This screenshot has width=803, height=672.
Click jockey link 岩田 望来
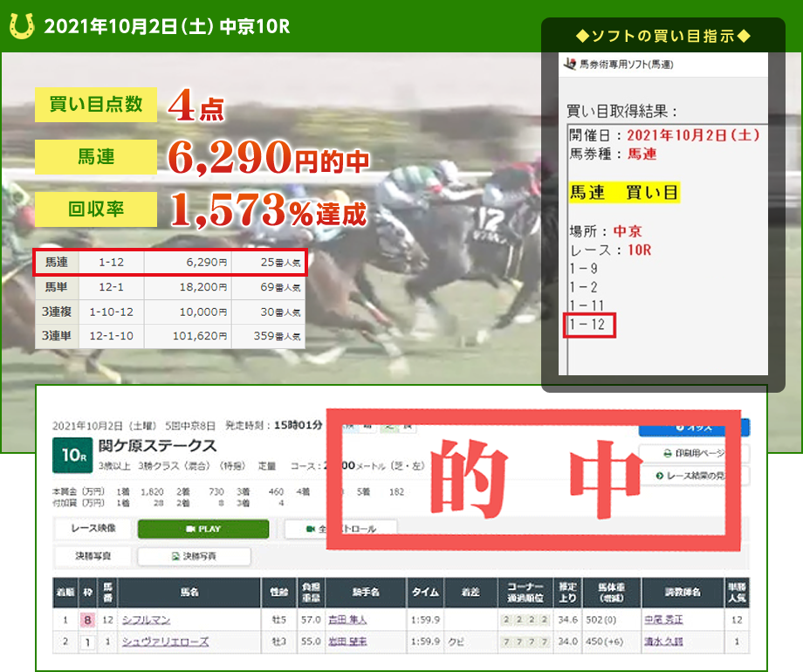[x=349, y=641]
